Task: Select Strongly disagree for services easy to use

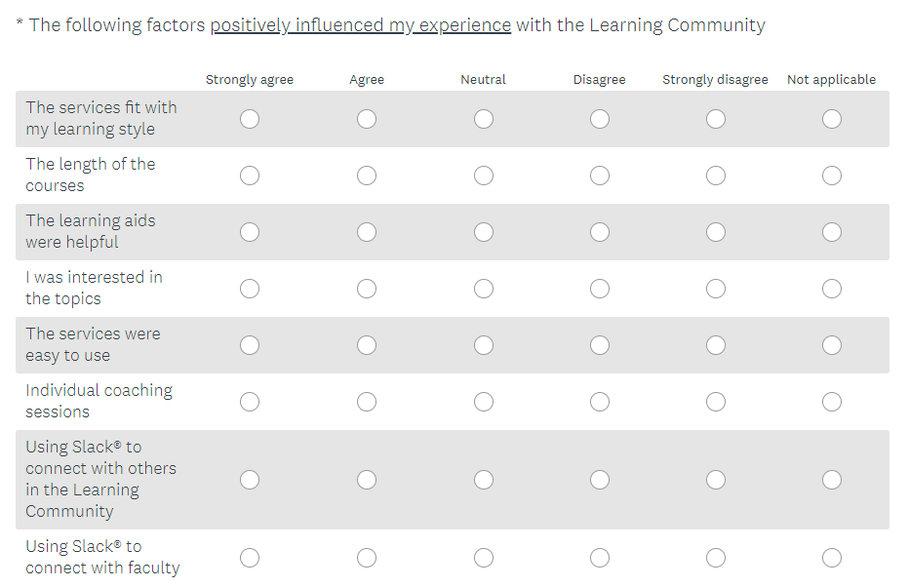Action: click(716, 345)
